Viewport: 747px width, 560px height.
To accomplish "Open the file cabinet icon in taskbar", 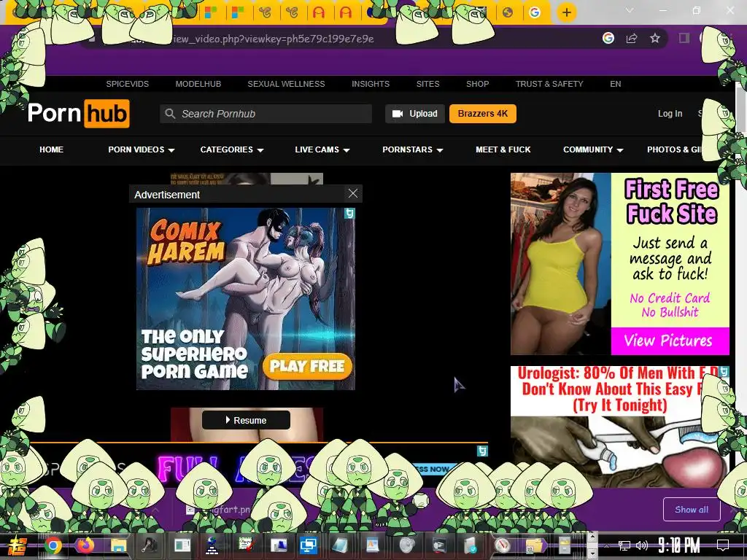I will 565,545.
